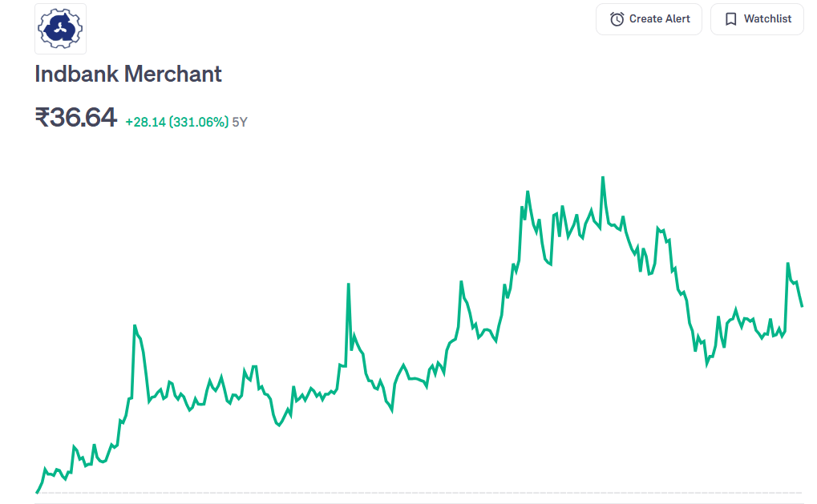The image size is (817, 504).
Task: Click the highest peak of the chart
Action: coord(603,178)
